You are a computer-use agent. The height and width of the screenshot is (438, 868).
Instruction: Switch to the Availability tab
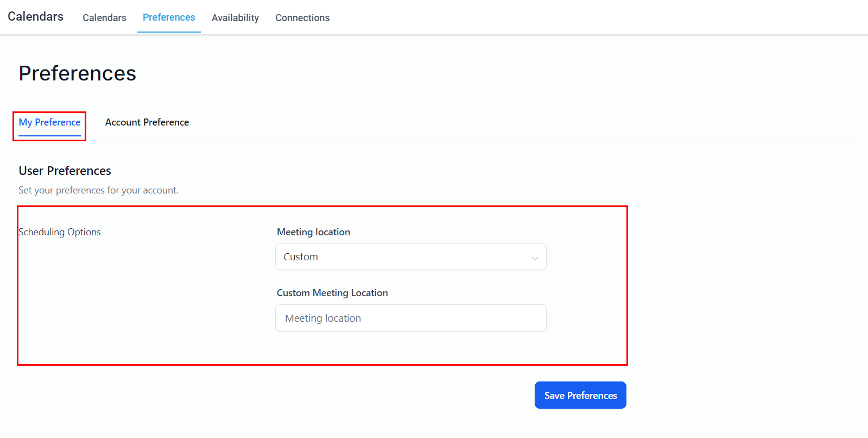(235, 18)
